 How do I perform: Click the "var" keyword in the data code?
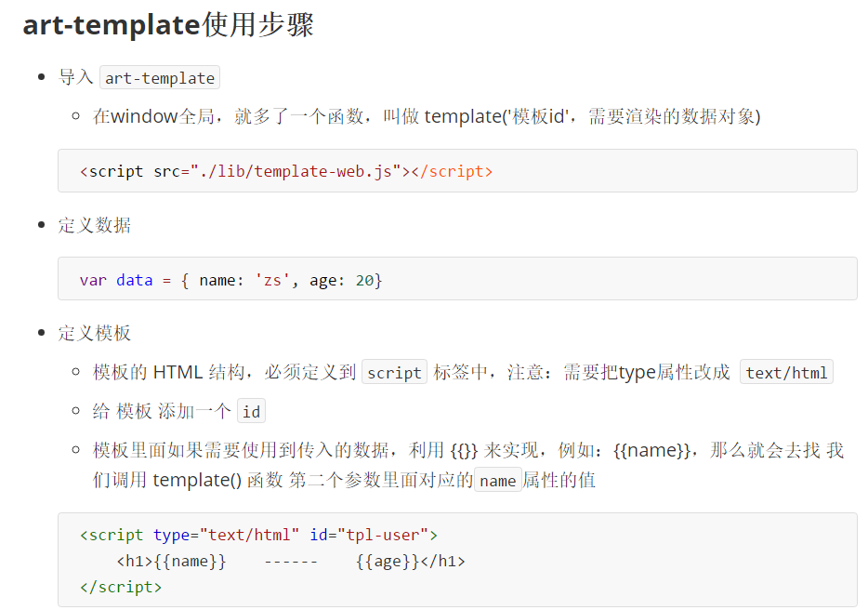[93, 280]
